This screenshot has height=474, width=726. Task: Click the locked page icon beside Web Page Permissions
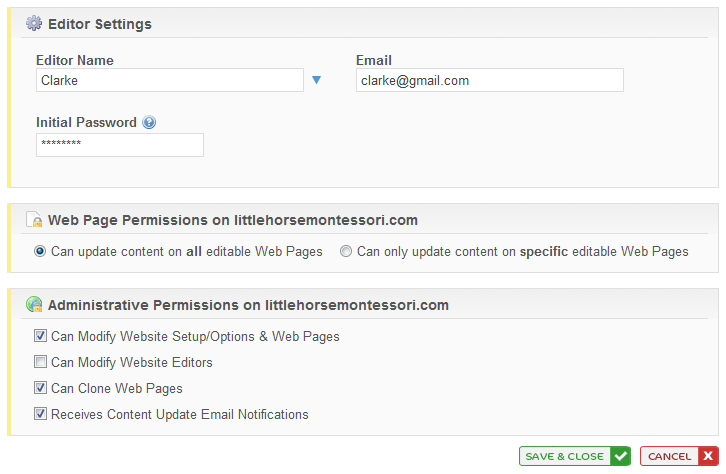34,219
